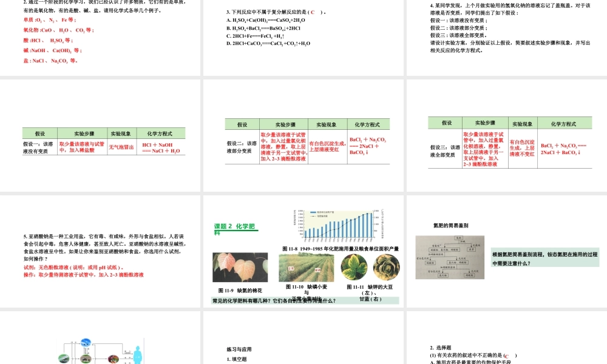Select the 假设二：该溶液部分变质 table slide
Image resolution: width=607 pixels, height=364 pixels.
point(303,146)
